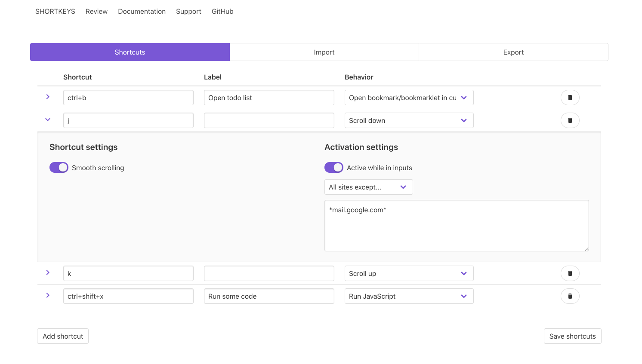Delete the k shortcut row

570,273
